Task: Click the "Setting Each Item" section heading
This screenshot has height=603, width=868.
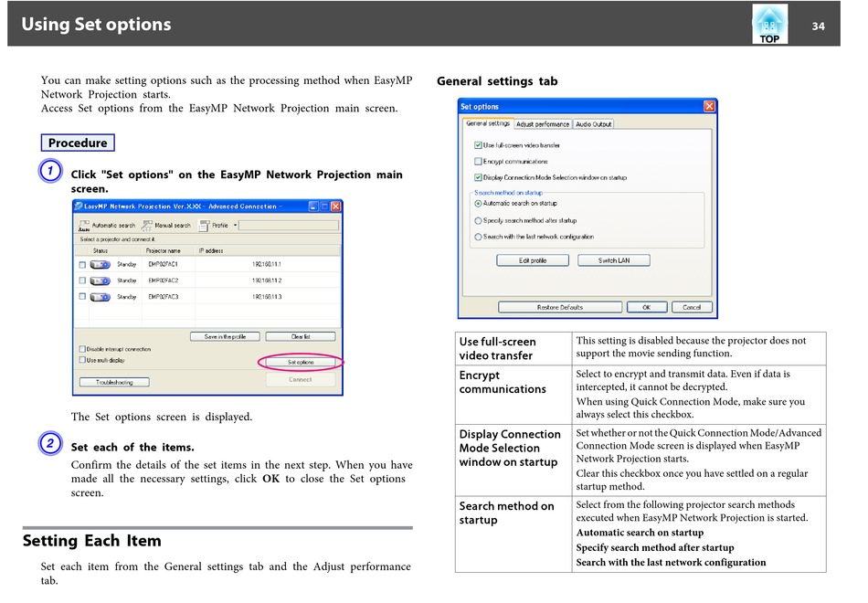Action: click(92, 541)
